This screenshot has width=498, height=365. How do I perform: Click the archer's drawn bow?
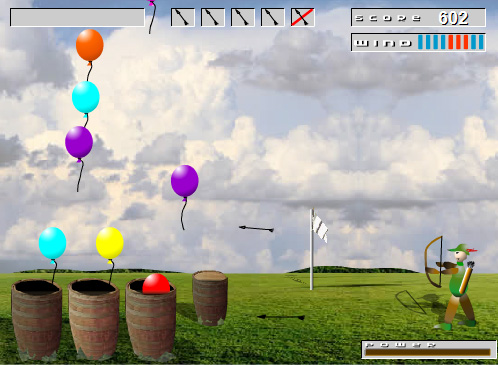[434, 262]
